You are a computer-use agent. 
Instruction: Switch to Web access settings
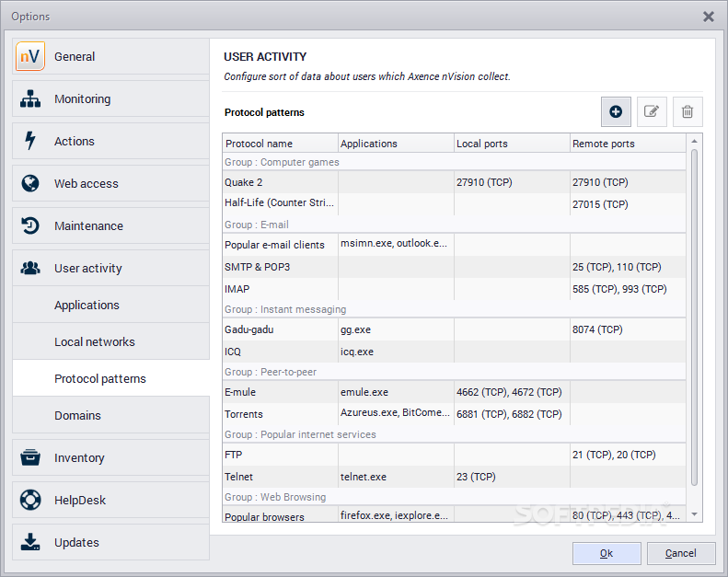click(111, 183)
